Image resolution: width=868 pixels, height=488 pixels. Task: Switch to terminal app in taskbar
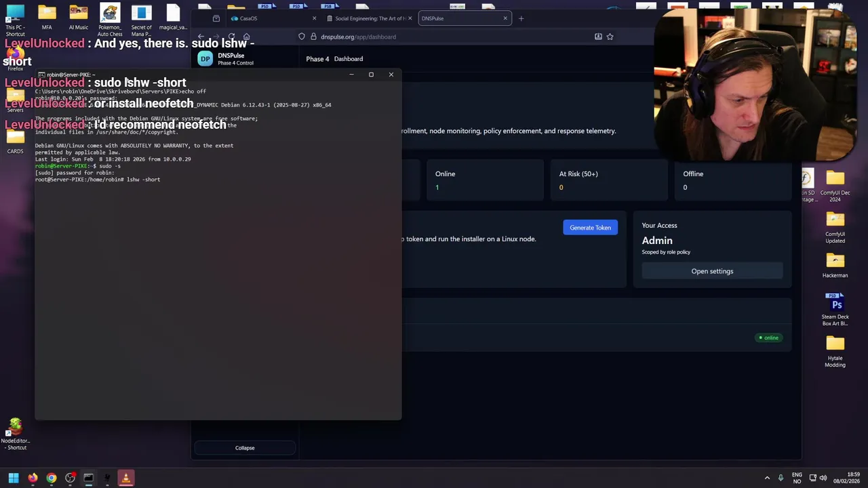[x=88, y=478]
